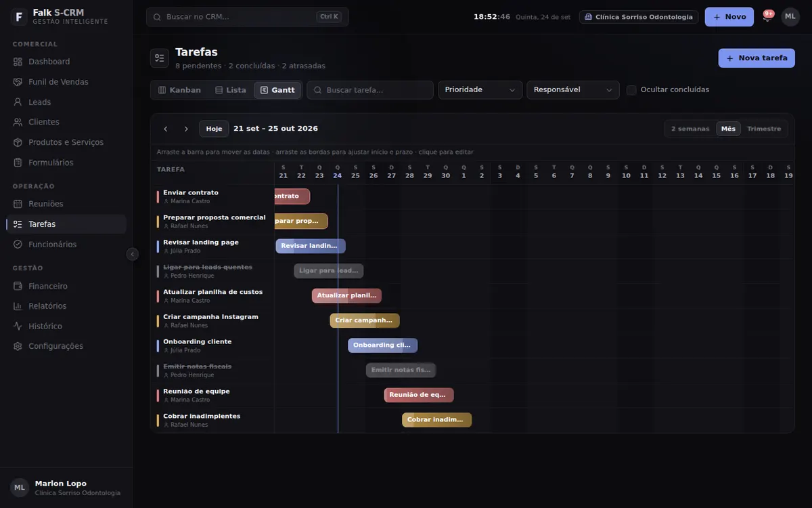Switch timeline scale to 2 semanas
The width and height of the screenshot is (812, 508).
[x=690, y=129]
